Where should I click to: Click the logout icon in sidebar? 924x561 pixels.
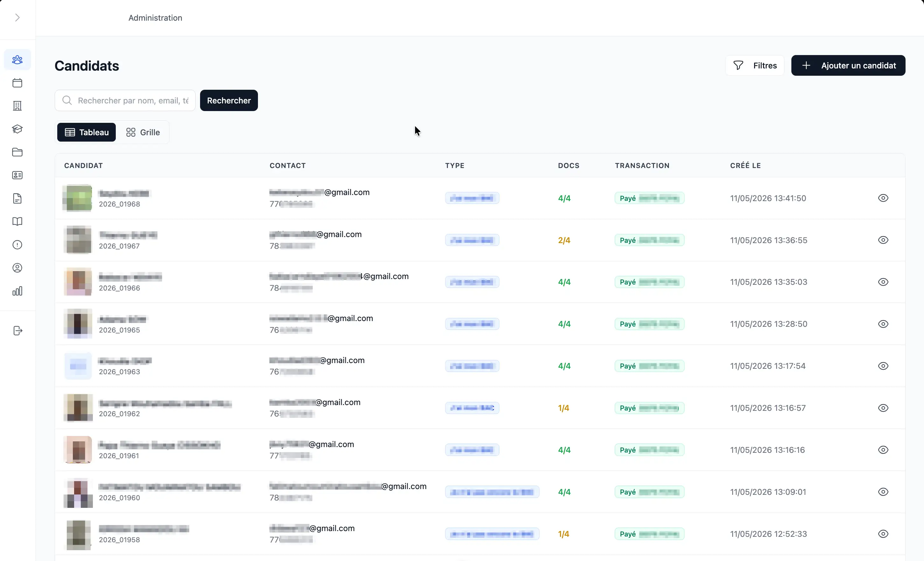tap(17, 331)
